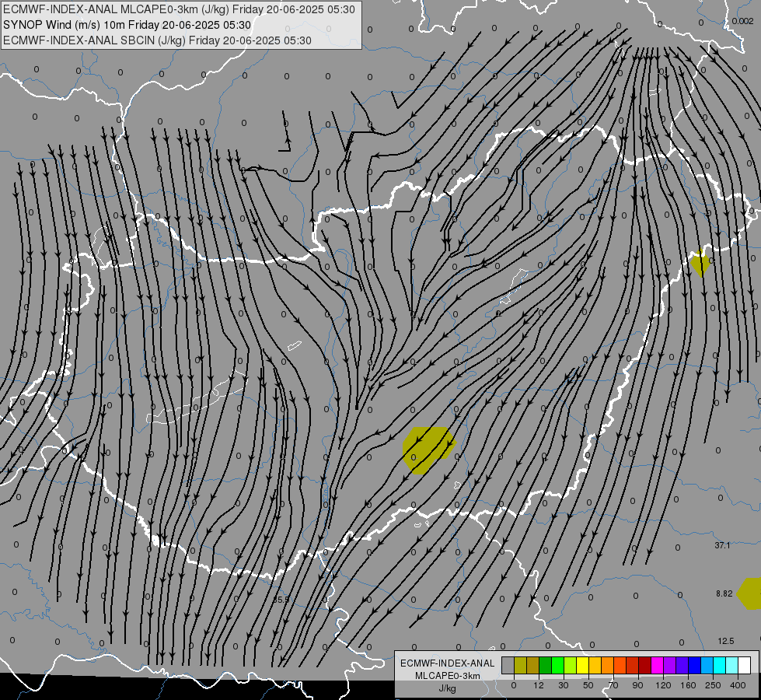
Task: Click the legend scale value '160'
Action: [688, 685]
